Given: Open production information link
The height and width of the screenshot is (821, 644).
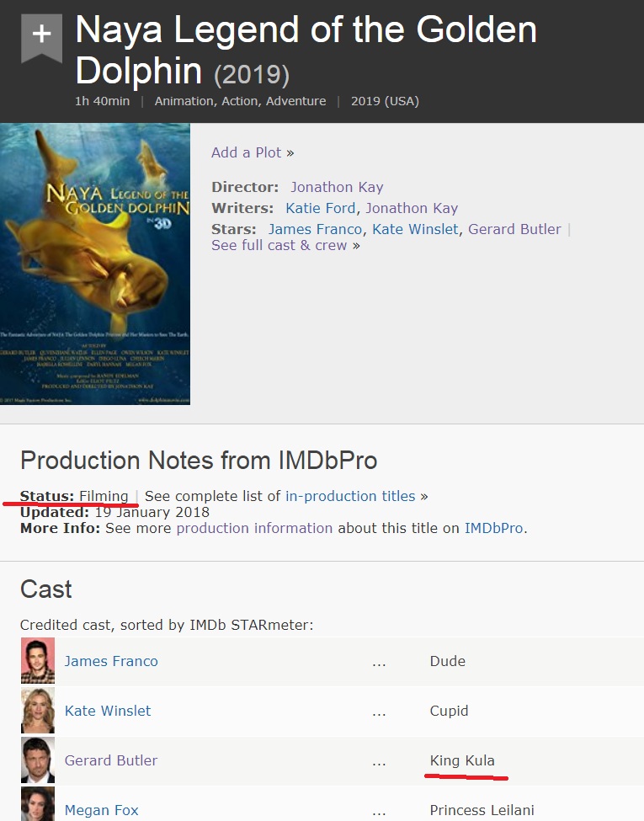Looking at the screenshot, I should click(254, 528).
